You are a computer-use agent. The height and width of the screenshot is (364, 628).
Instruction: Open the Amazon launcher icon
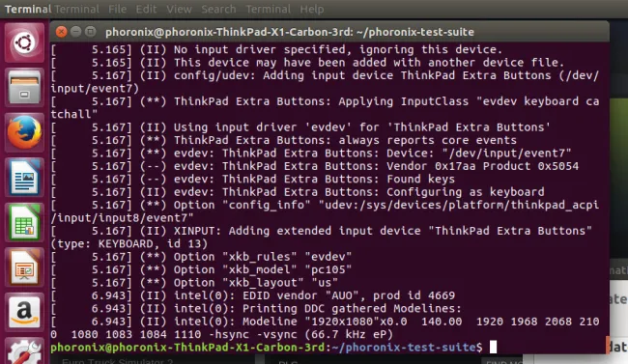pyautogui.click(x=24, y=312)
